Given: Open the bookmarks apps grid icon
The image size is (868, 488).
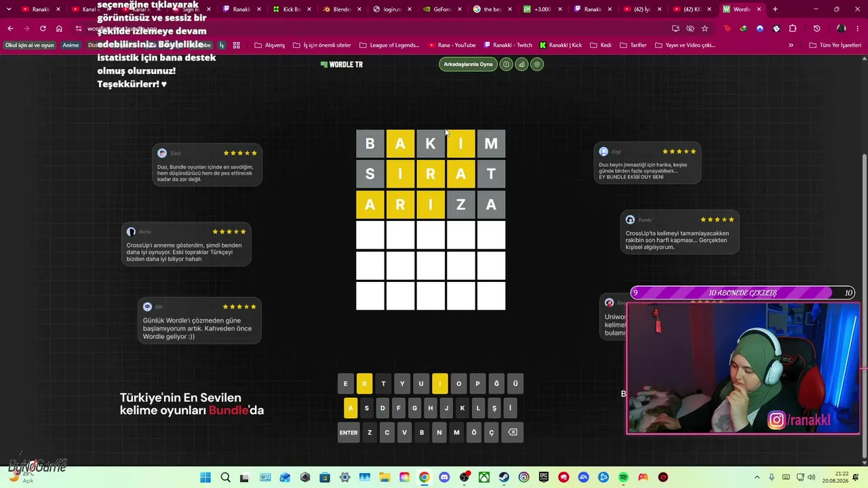Looking at the screenshot, I should click(x=236, y=45).
